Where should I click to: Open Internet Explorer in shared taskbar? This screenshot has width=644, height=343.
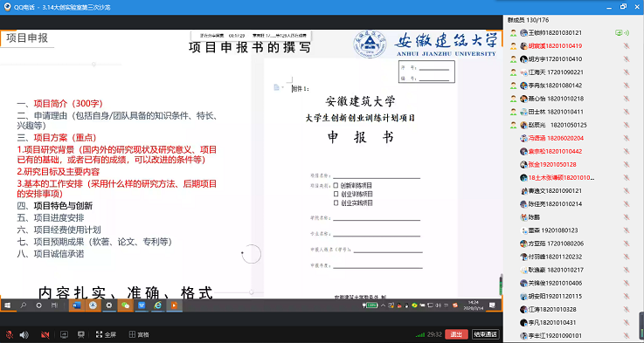(157, 305)
